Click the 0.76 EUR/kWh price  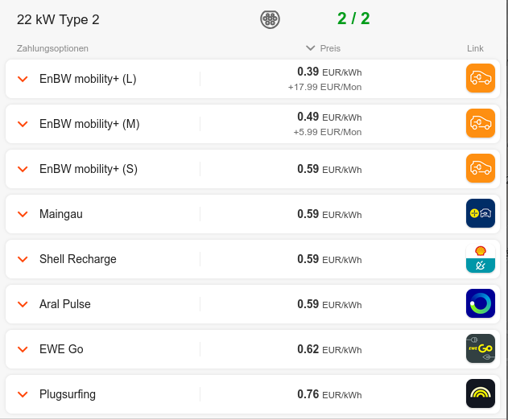(x=329, y=394)
